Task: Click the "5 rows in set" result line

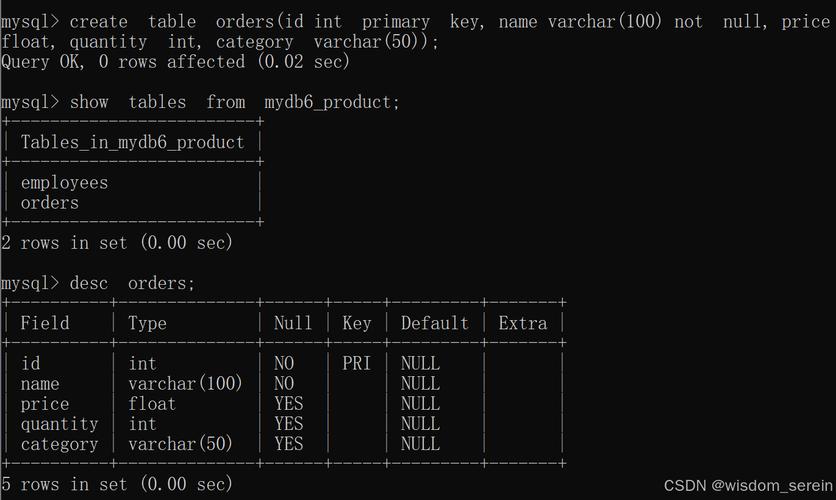Action: point(117,485)
